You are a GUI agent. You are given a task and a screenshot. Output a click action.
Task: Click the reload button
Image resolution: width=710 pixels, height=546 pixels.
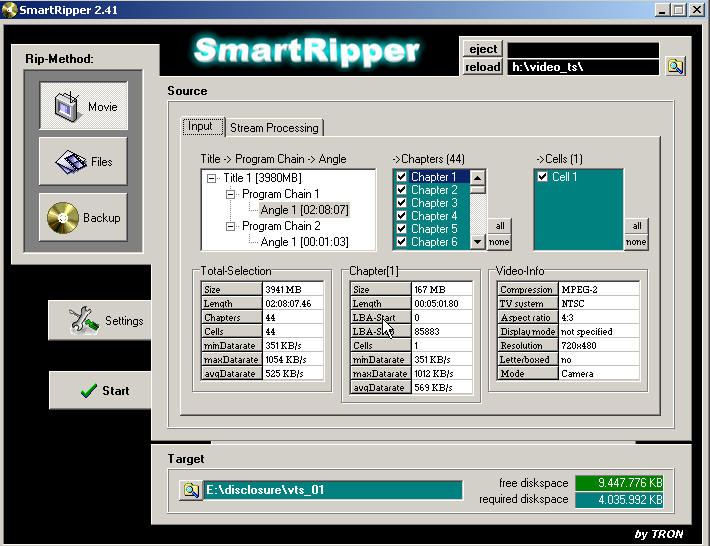click(x=483, y=67)
